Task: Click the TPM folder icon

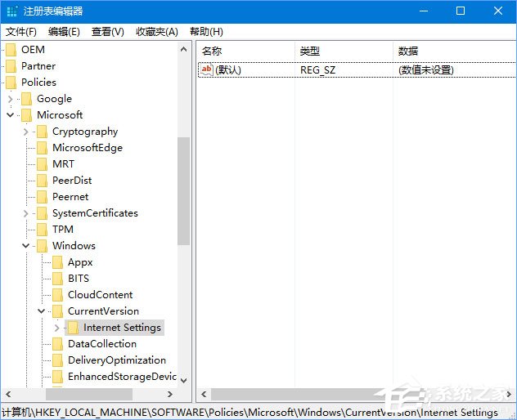Action: click(42, 230)
